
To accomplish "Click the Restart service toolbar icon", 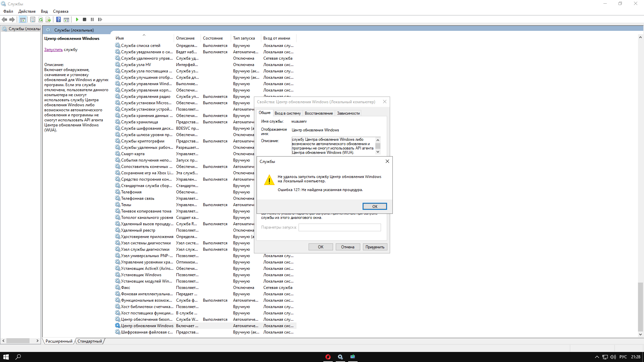I will [100, 19].
